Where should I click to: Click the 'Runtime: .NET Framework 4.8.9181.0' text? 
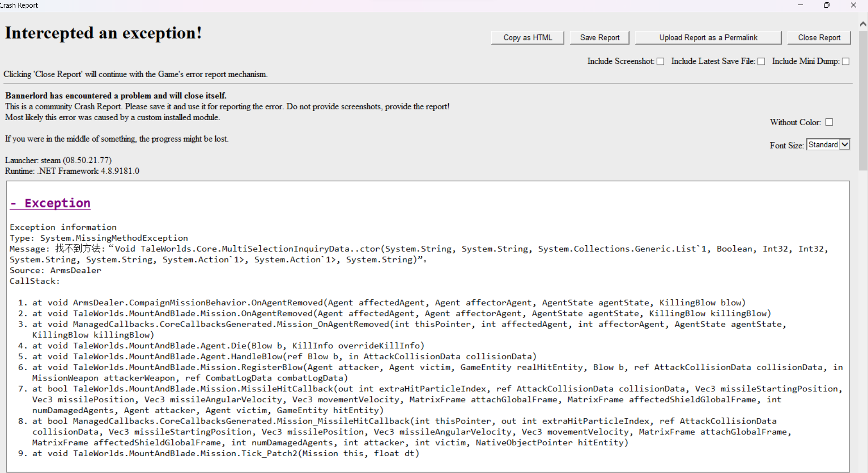pyautogui.click(x=72, y=171)
